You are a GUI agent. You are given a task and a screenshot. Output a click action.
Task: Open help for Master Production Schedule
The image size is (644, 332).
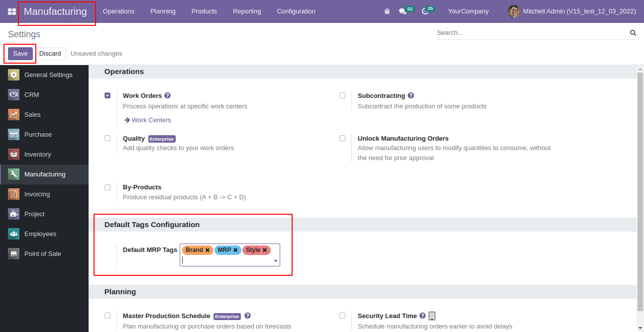click(x=247, y=316)
